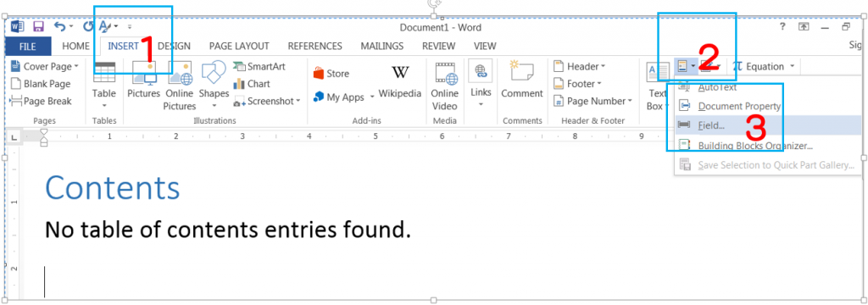This screenshot has width=868, height=305.
Task: Switch to the REFERENCES tab
Action: pyautogui.click(x=315, y=47)
